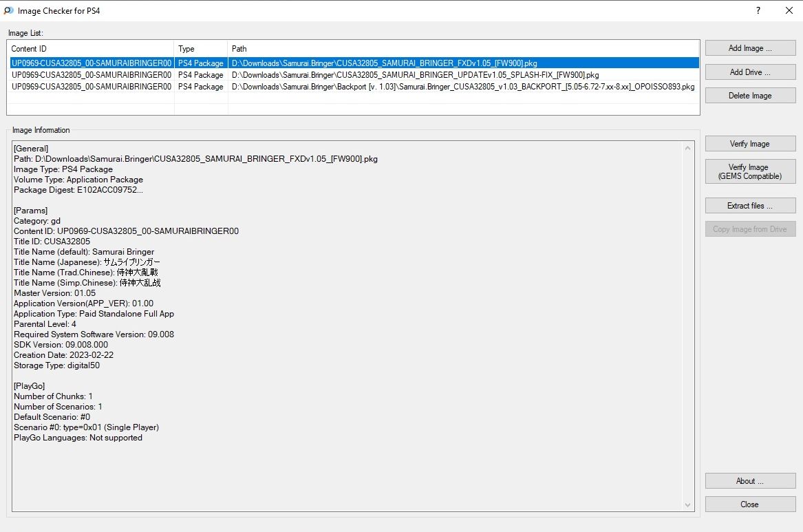
Task: Click the Master Version: 01.05 line
Action: tap(55, 293)
